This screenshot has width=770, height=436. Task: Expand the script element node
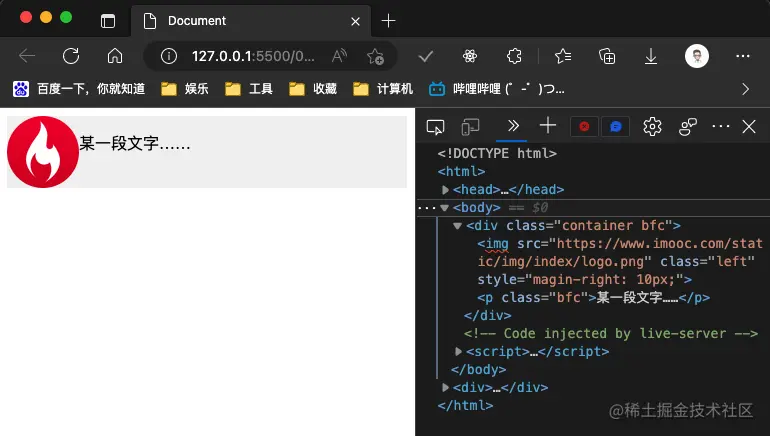point(458,352)
